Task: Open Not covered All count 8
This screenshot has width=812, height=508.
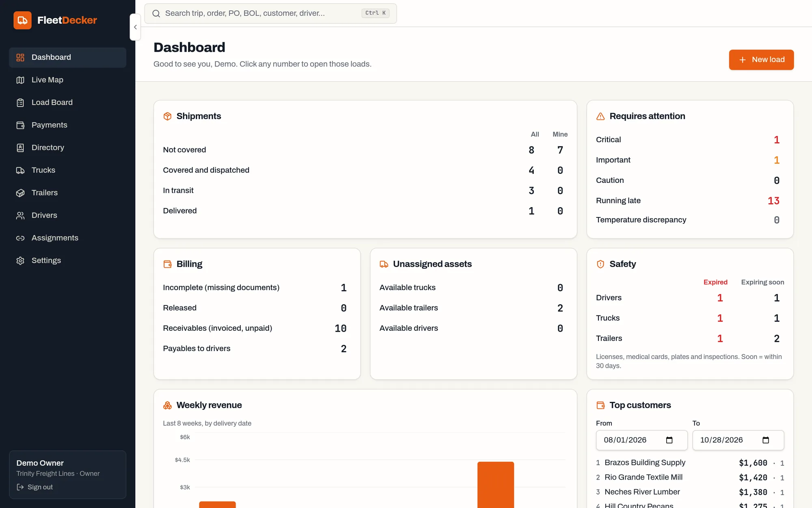Action: (531, 150)
